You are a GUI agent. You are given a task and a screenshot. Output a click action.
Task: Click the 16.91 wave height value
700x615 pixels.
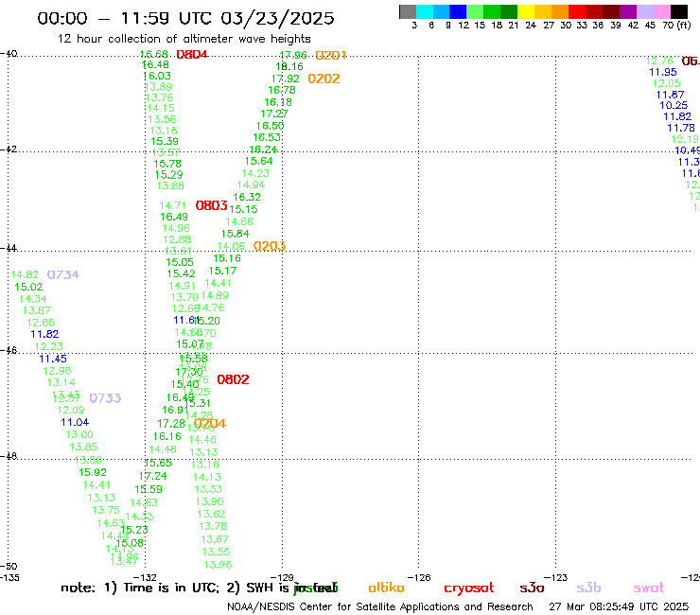pos(175,410)
